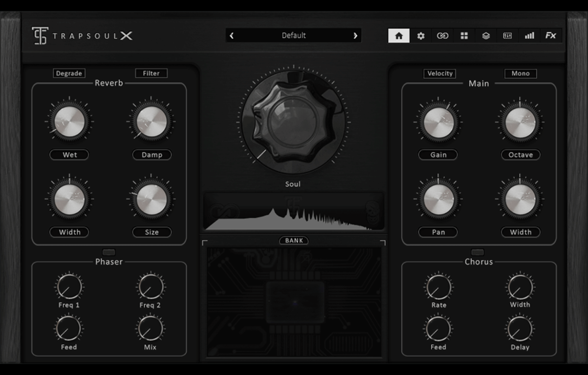
Task: Toggle the reverb Filter button
Action: click(x=151, y=73)
